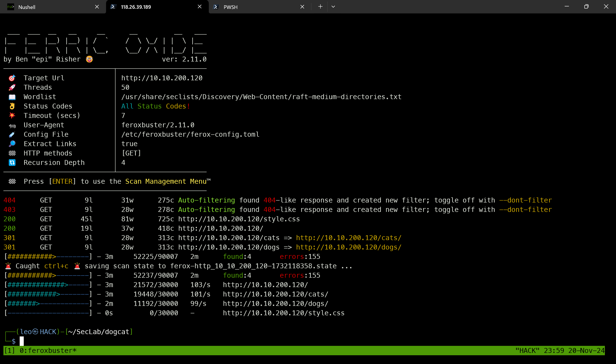
Task: Click the Wordlist book icon
Action: click(12, 97)
